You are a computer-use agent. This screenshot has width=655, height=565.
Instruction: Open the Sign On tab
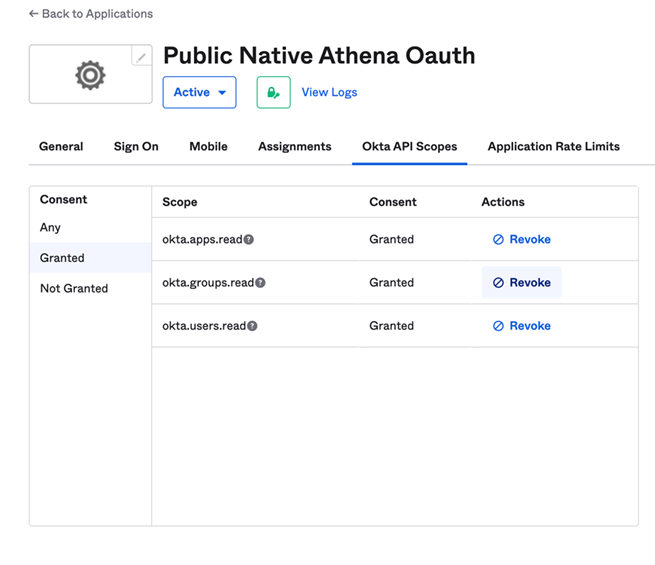coord(136,146)
